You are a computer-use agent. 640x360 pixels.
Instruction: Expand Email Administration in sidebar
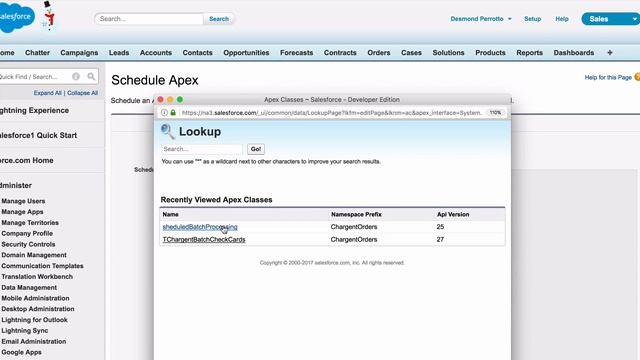point(33,342)
